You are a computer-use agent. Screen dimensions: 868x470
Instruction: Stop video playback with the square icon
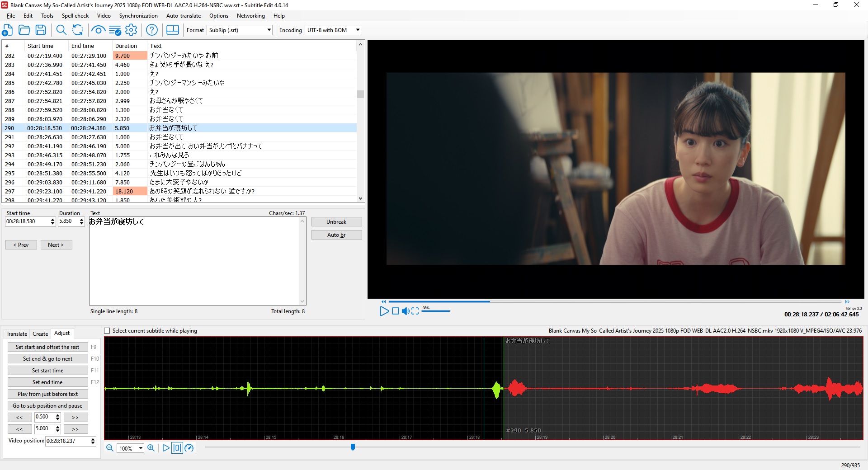396,311
